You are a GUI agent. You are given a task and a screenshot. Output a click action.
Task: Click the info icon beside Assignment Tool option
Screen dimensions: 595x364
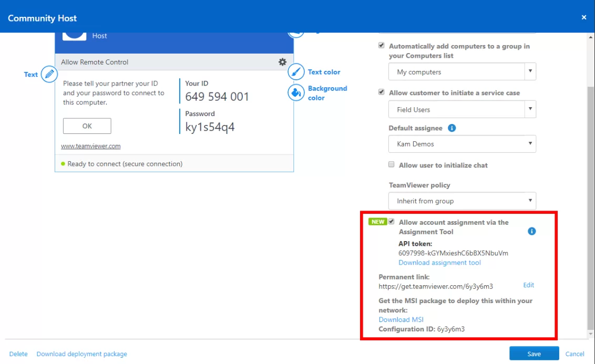pyautogui.click(x=531, y=231)
